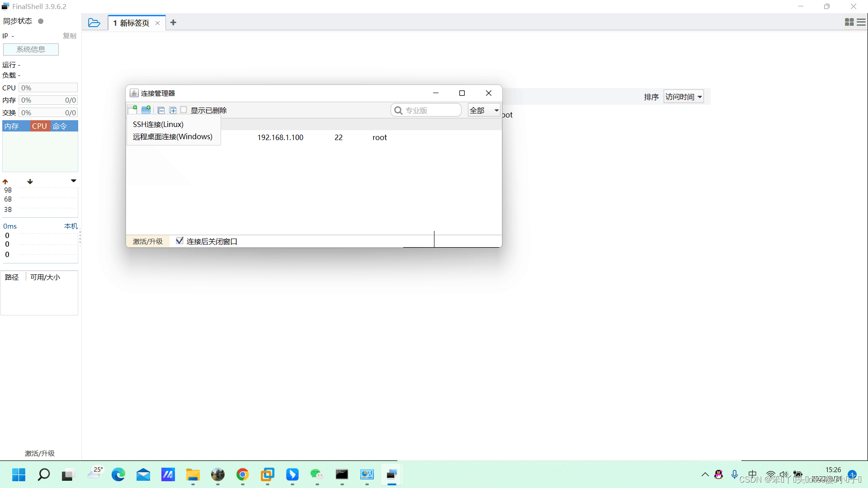
Task: Switch to grid view icon at top right
Action: tap(849, 22)
